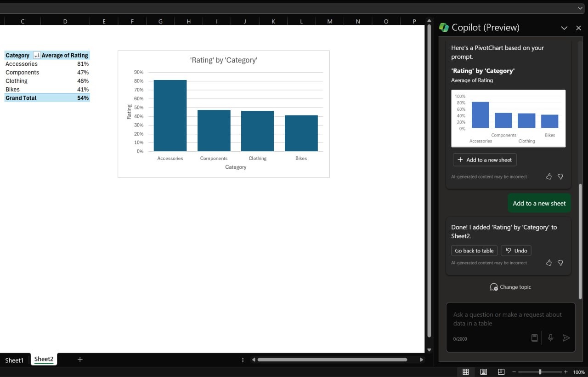Switch to Normal view in the status bar
Viewport: 588px width, 377px height.
pyautogui.click(x=466, y=371)
